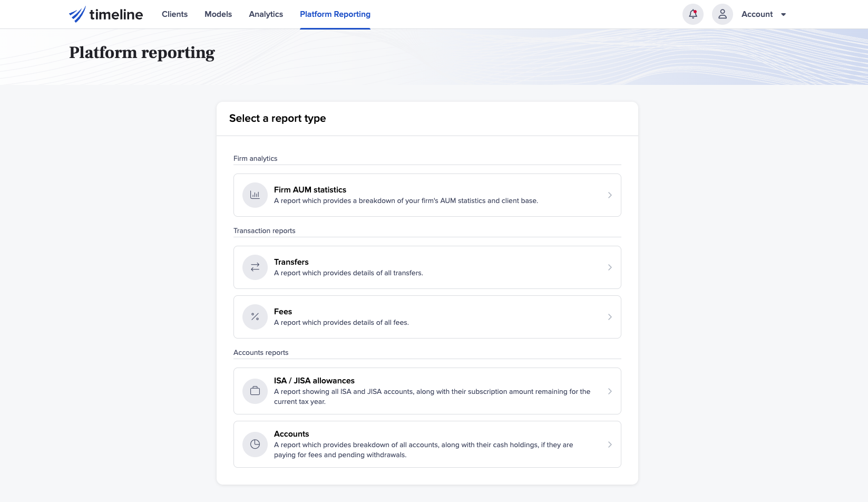
Task: Click the Fees percent icon
Action: click(x=255, y=317)
